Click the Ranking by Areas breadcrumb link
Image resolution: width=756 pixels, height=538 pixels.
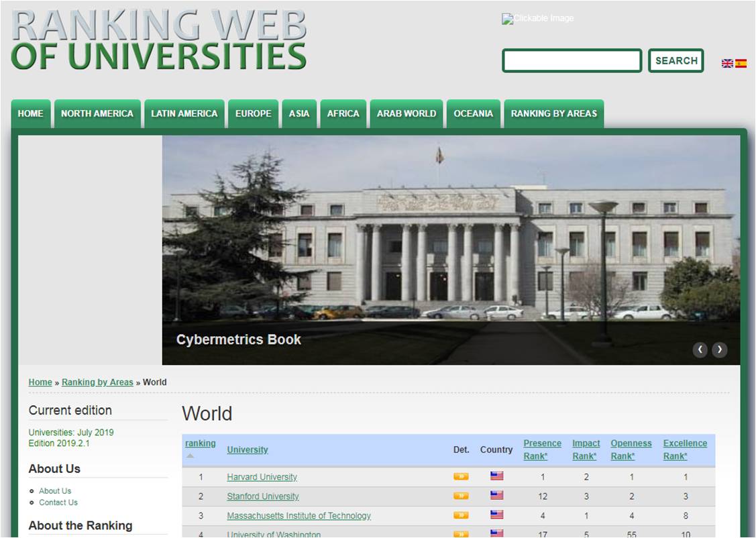click(97, 382)
